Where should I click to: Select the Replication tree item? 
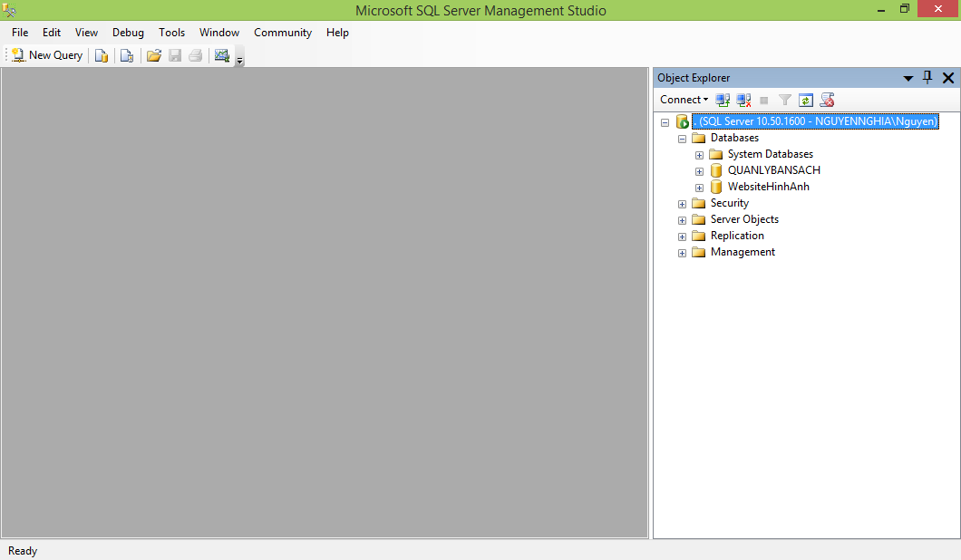(737, 236)
